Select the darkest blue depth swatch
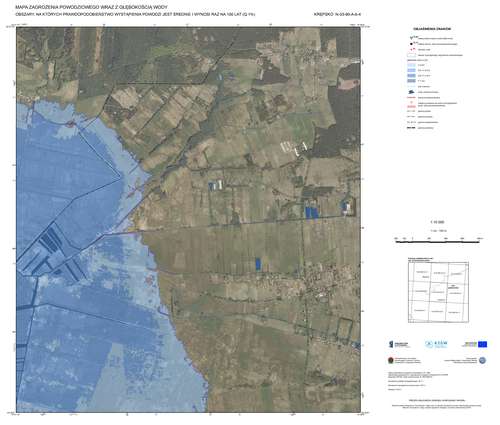Viewport: 500px width, 425px height. click(x=411, y=81)
